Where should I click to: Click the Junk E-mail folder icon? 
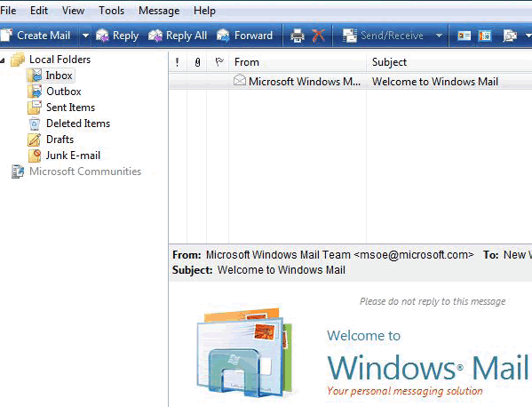click(x=35, y=156)
